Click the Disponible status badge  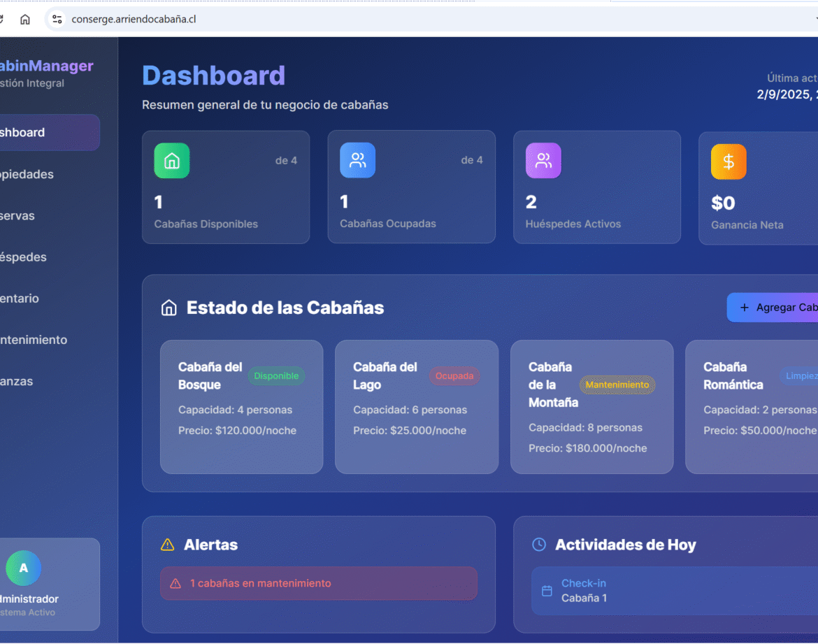click(276, 376)
